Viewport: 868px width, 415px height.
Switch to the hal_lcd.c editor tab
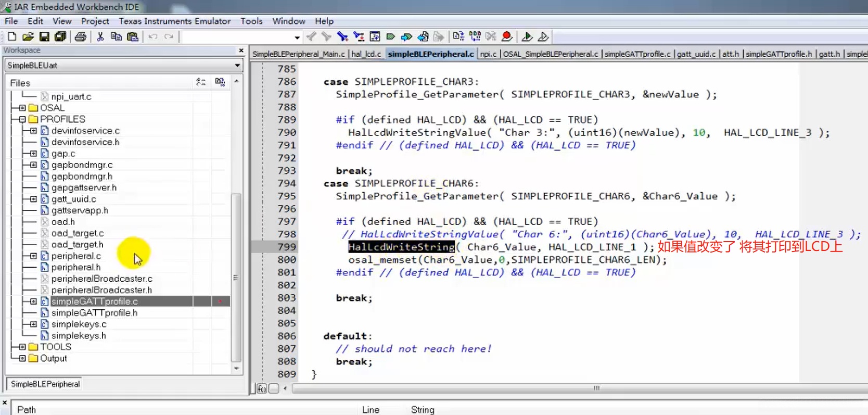coord(366,54)
